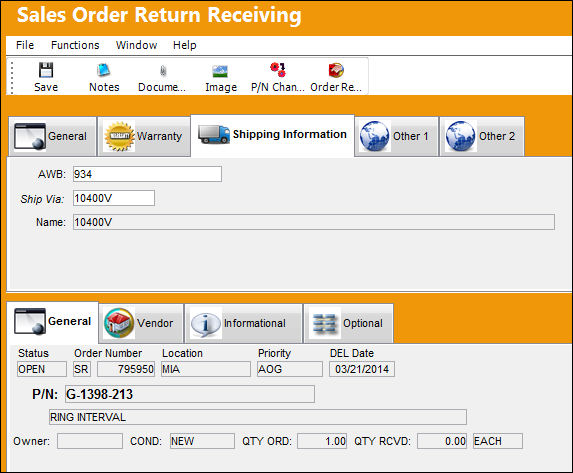The width and height of the screenshot is (573, 473).
Task: Click the Save floppy disk icon
Action: click(x=46, y=70)
